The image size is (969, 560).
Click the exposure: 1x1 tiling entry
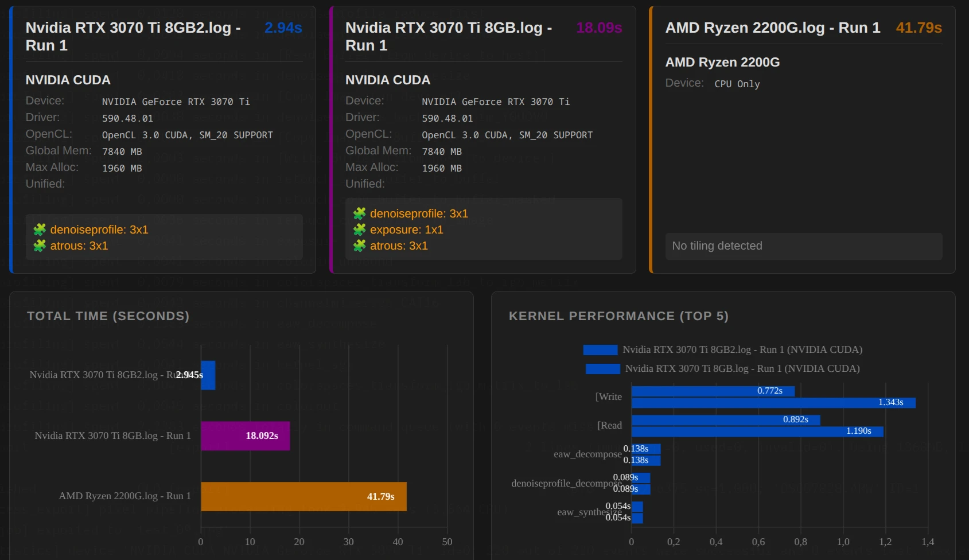(x=406, y=230)
